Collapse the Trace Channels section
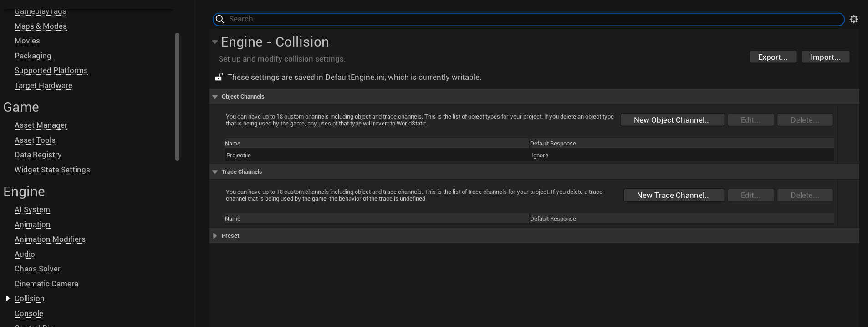This screenshot has width=868, height=327. tap(215, 172)
